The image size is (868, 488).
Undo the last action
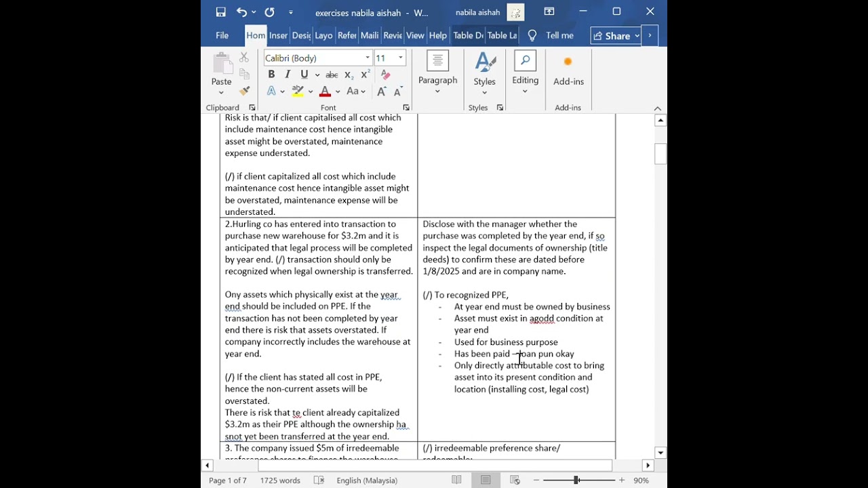pyautogui.click(x=241, y=12)
